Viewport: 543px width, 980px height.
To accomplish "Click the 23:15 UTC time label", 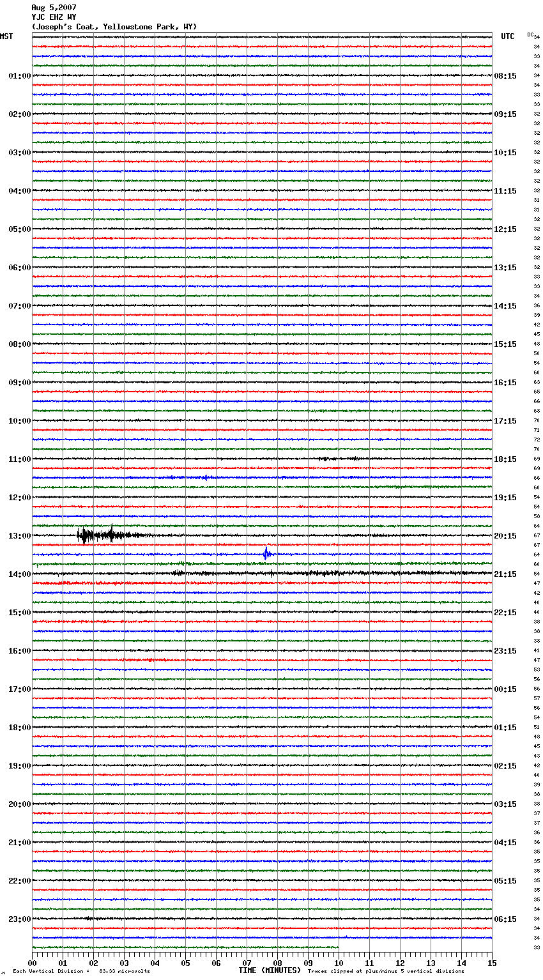I will (x=505, y=651).
